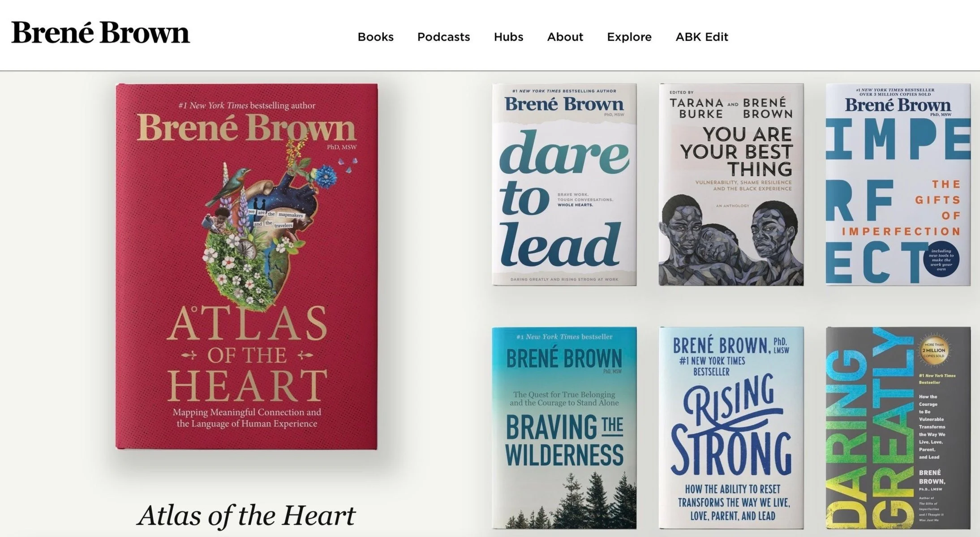Select the Rising Strong book cover
The image size is (980, 537).
click(x=731, y=428)
